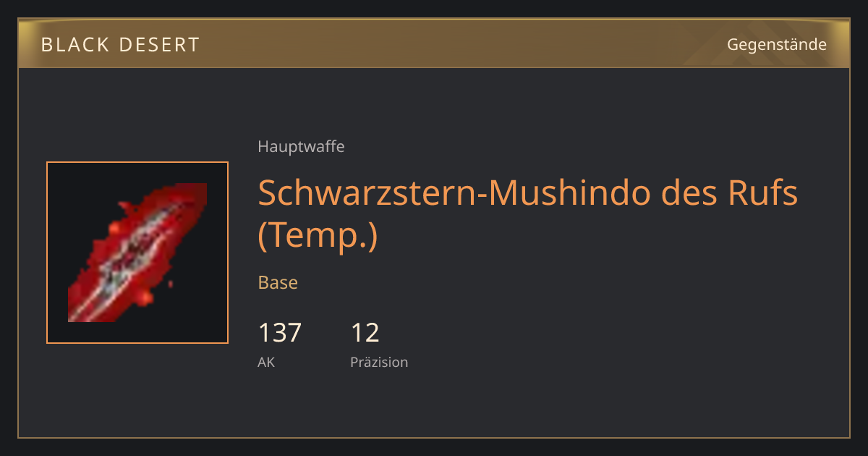Image resolution: width=868 pixels, height=456 pixels.
Task: Select the AK stat label
Action: [x=266, y=362]
